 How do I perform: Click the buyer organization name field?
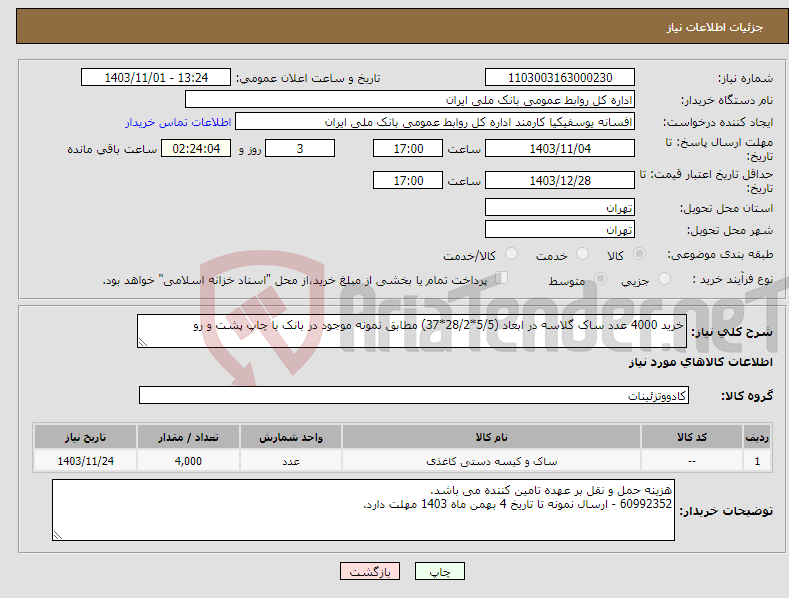coord(410,100)
